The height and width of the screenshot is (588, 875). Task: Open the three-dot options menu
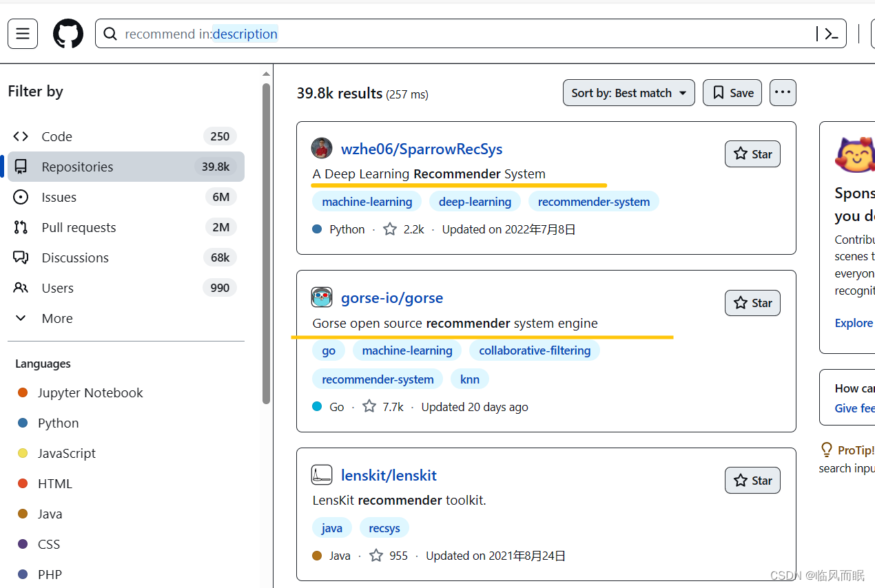[x=783, y=92]
